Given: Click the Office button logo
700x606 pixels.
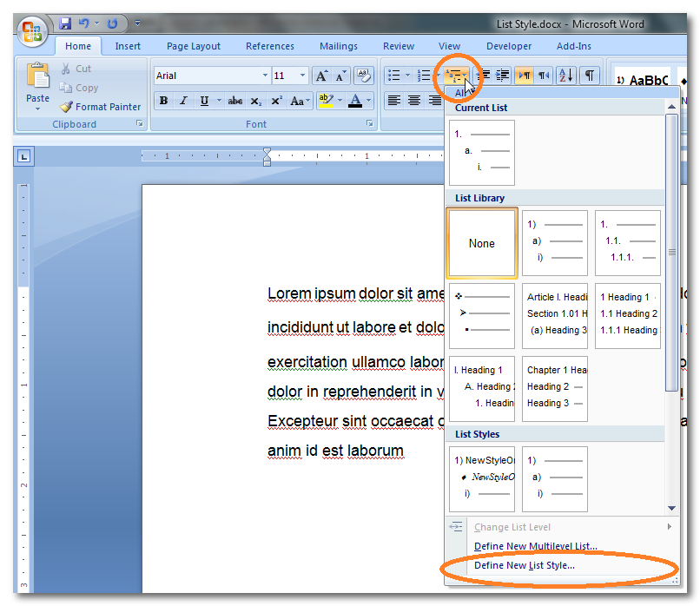Looking at the screenshot, I should (x=31, y=33).
